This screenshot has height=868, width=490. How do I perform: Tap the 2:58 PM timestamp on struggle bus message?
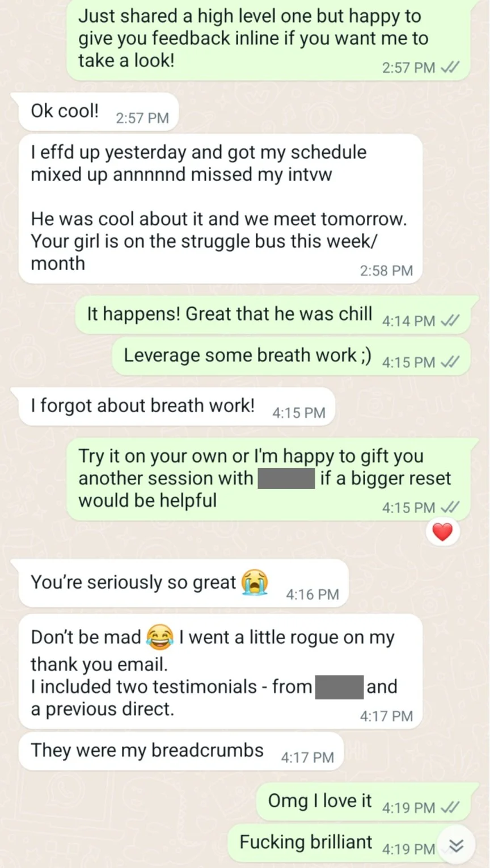pyautogui.click(x=386, y=271)
